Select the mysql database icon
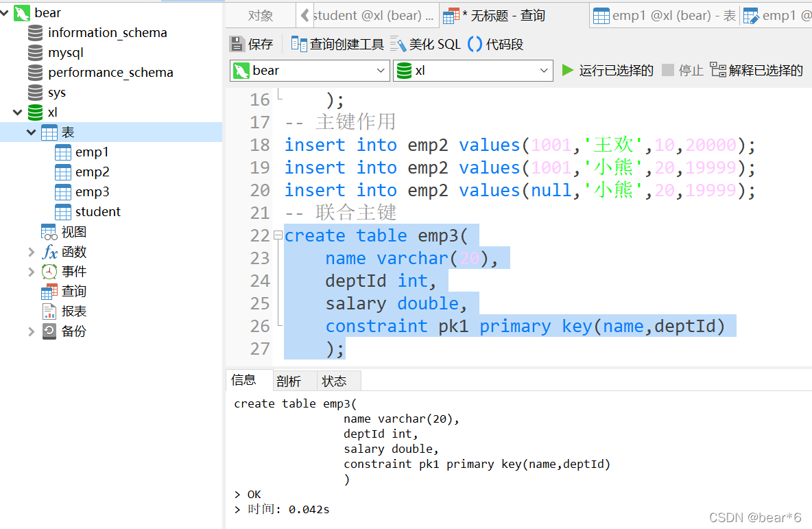812x529 pixels. pos(35,53)
